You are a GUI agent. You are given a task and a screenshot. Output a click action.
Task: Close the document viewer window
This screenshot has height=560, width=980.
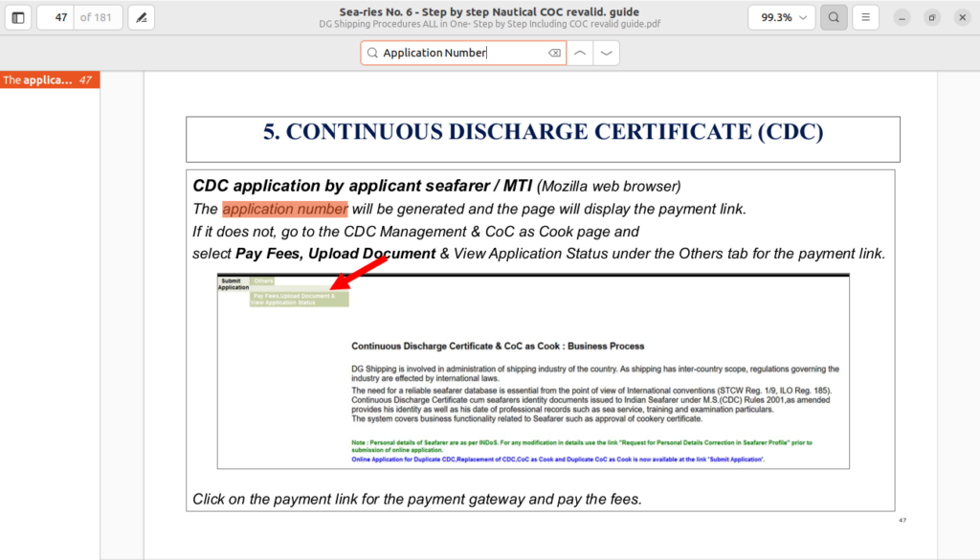(963, 17)
